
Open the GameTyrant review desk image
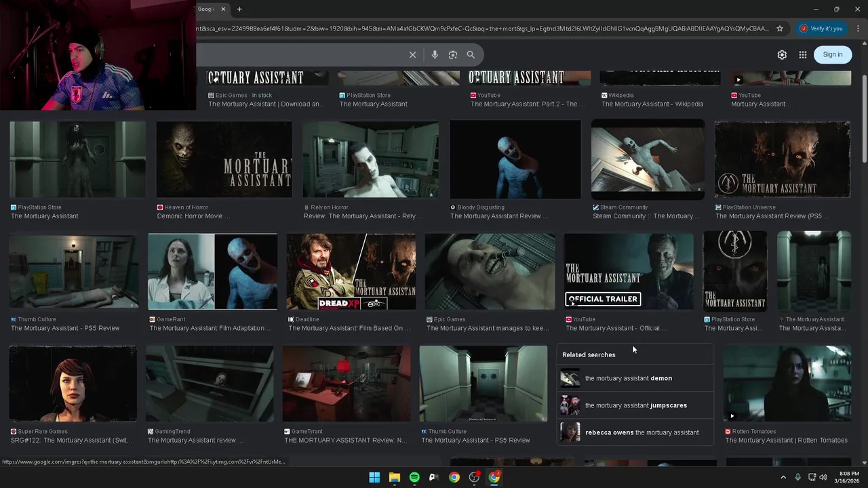coord(347,384)
